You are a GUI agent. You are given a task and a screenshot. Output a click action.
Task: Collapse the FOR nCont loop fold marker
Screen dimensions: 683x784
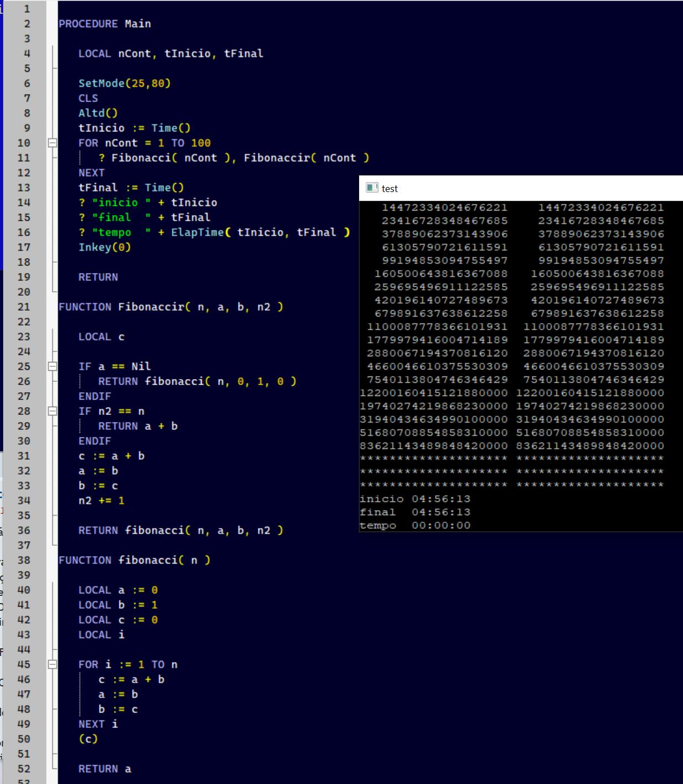click(x=52, y=143)
